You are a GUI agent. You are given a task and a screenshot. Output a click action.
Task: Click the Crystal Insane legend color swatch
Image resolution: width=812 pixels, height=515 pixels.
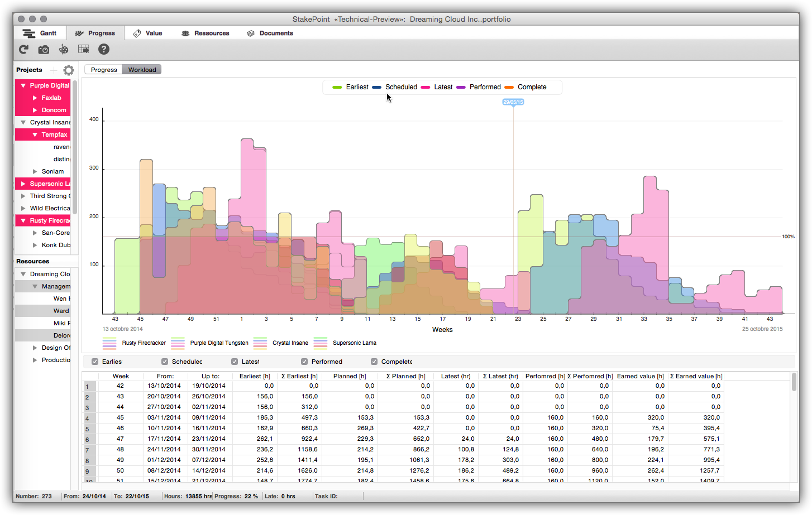pos(260,343)
